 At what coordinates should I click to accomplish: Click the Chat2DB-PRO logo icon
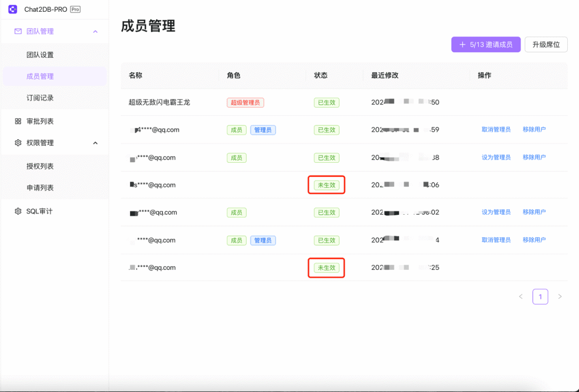[12, 9]
